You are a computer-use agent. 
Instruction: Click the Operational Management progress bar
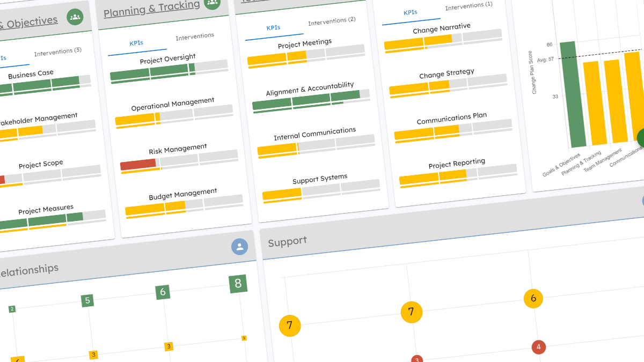[x=174, y=116]
